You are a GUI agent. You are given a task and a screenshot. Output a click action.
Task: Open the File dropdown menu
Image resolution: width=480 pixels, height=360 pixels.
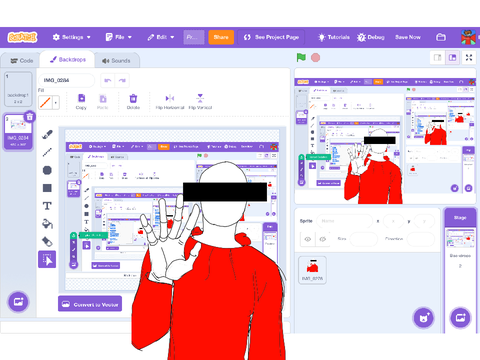pos(119,37)
